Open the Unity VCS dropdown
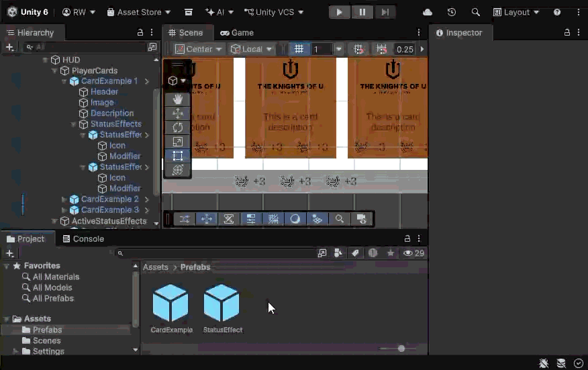The width and height of the screenshot is (588, 370). pos(274,12)
